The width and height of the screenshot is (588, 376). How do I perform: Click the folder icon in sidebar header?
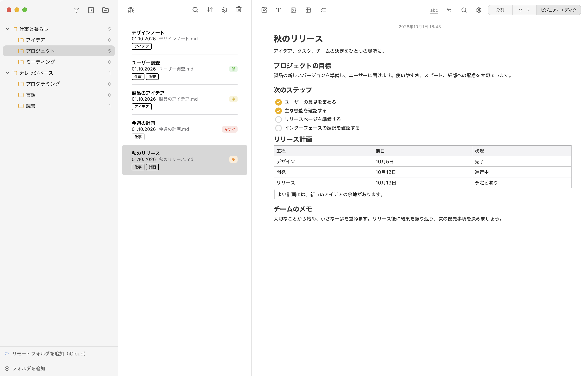coord(105,10)
